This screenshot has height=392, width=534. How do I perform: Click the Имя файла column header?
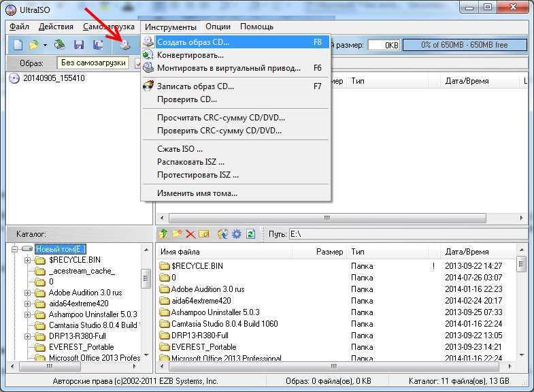click(x=224, y=252)
